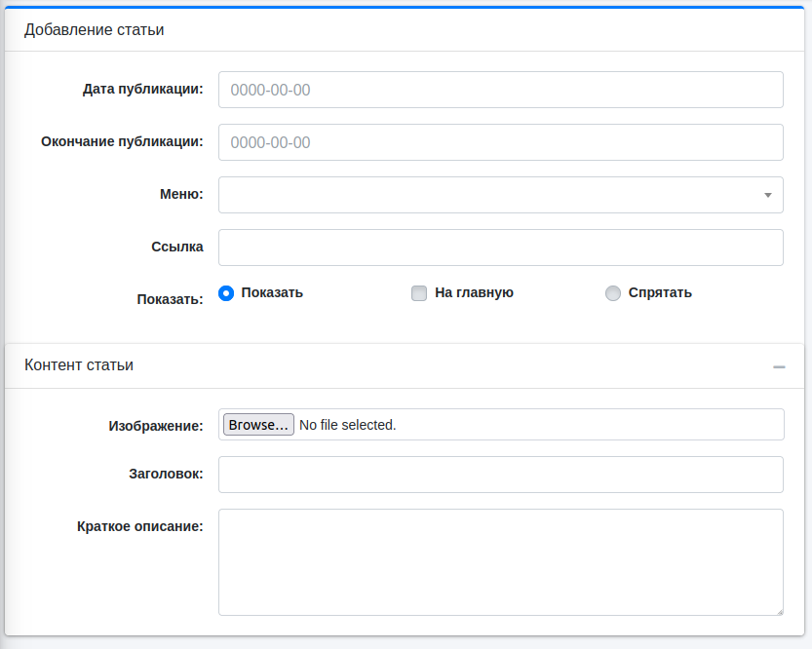Viewport: 812px width, 649px height.
Task: Select the Показать radio button
Action: (226, 293)
